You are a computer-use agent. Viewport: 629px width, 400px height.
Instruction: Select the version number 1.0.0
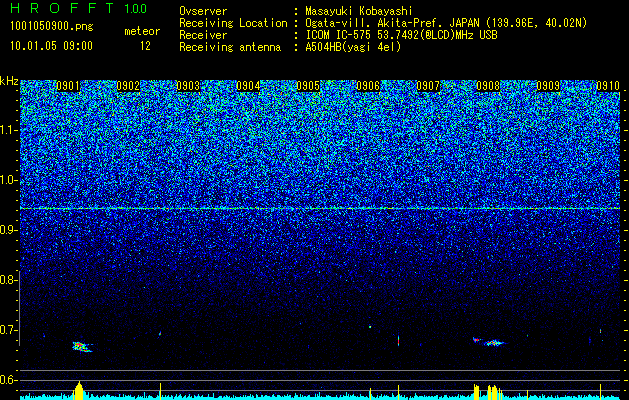coord(136,8)
